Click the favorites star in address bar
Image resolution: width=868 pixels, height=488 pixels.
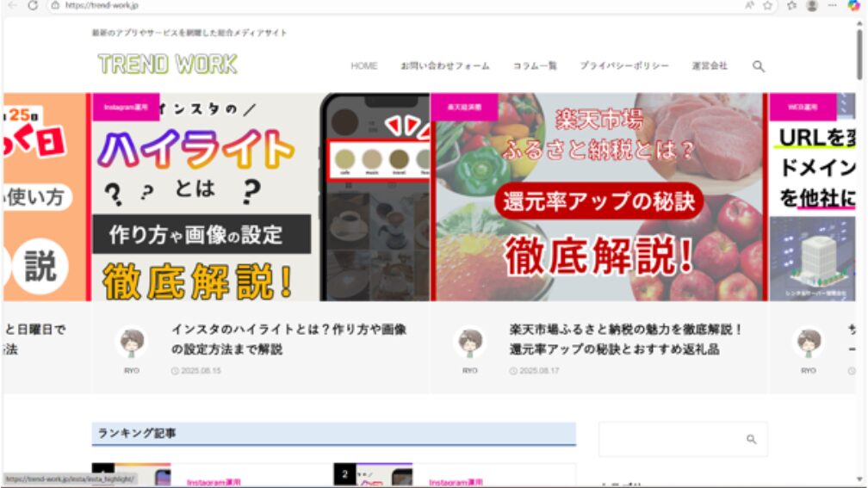click(x=767, y=5)
